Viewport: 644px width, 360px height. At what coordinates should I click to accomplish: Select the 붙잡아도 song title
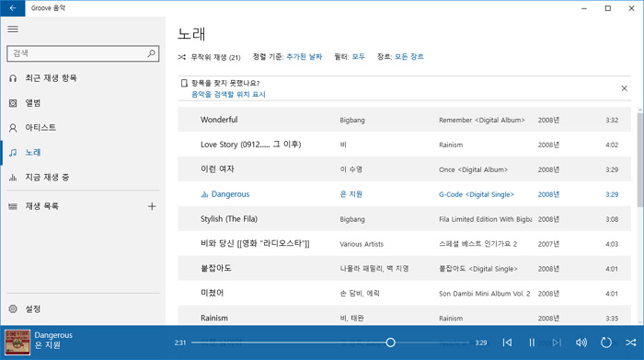216,268
